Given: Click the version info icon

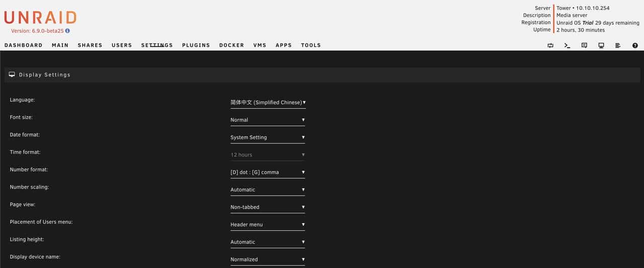Looking at the screenshot, I should (67, 31).
